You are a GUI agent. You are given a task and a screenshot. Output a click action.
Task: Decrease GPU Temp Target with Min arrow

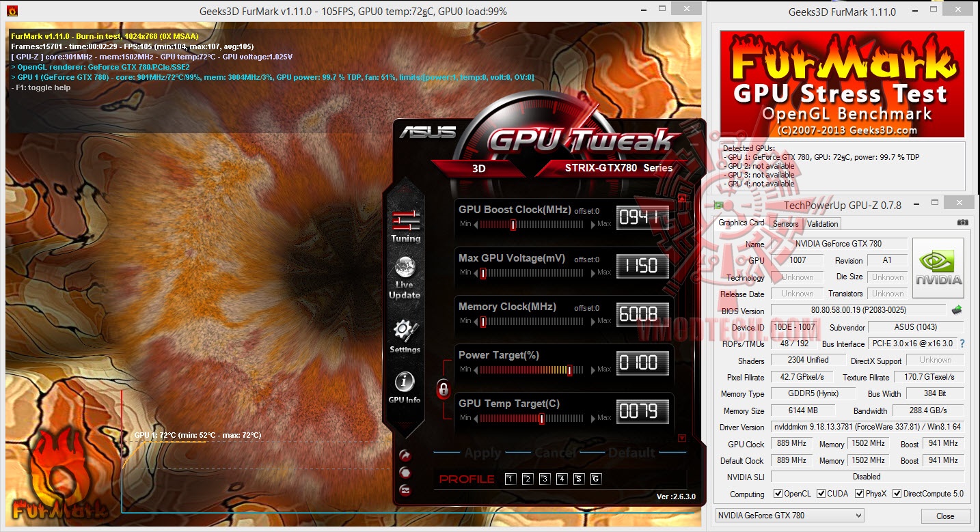pos(476,418)
